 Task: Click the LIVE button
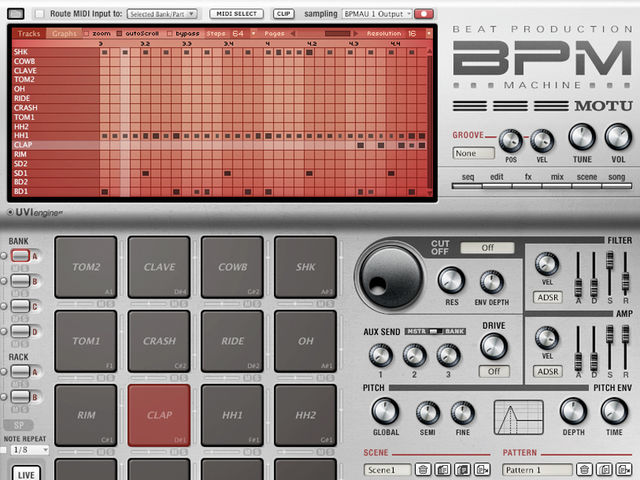(26, 473)
